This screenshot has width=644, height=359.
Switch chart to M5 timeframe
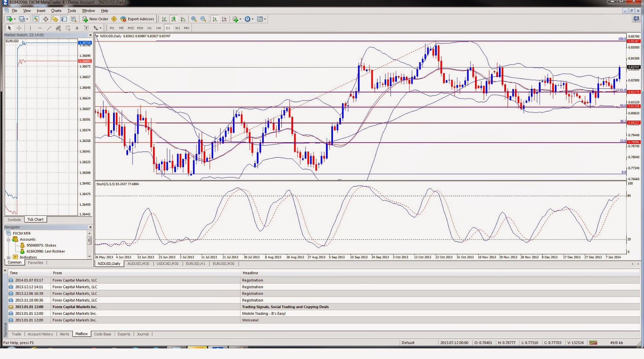(121, 28)
